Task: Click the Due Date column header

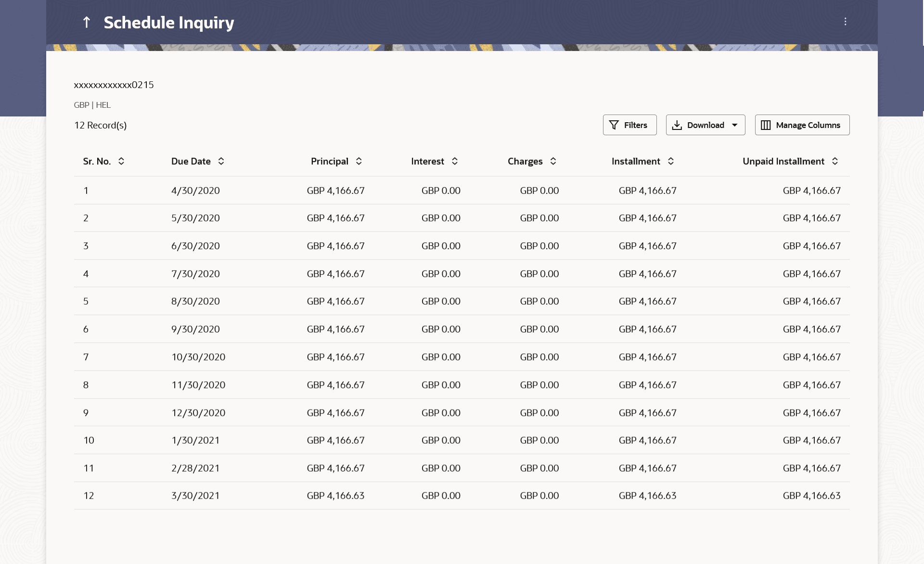Action: [191, 161]
